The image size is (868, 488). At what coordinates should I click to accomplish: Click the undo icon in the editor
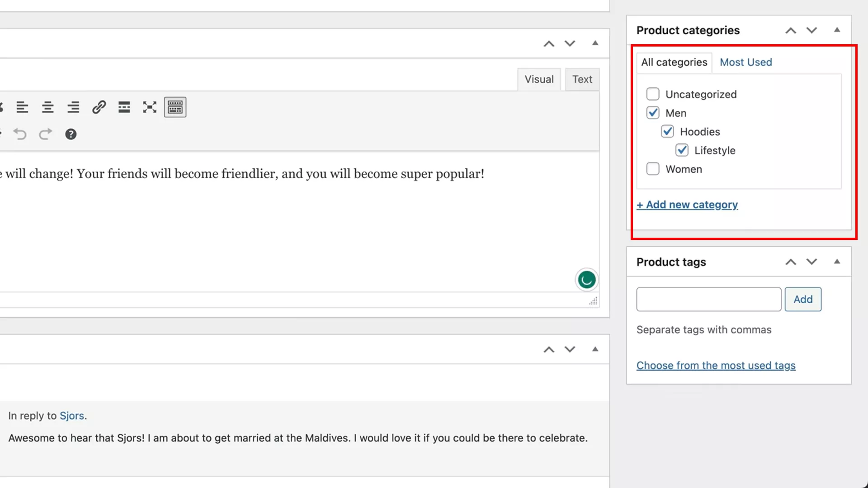coord(20,134)
